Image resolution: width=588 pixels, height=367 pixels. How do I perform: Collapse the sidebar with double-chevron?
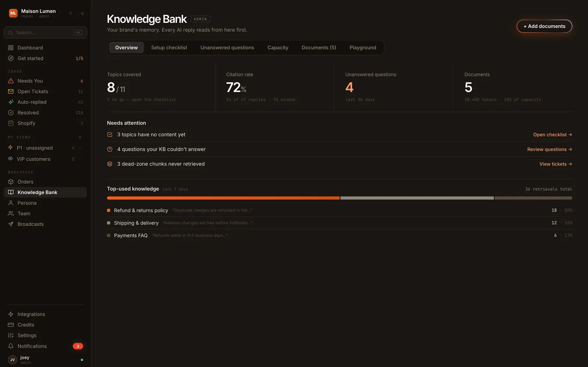pos(82,14)
